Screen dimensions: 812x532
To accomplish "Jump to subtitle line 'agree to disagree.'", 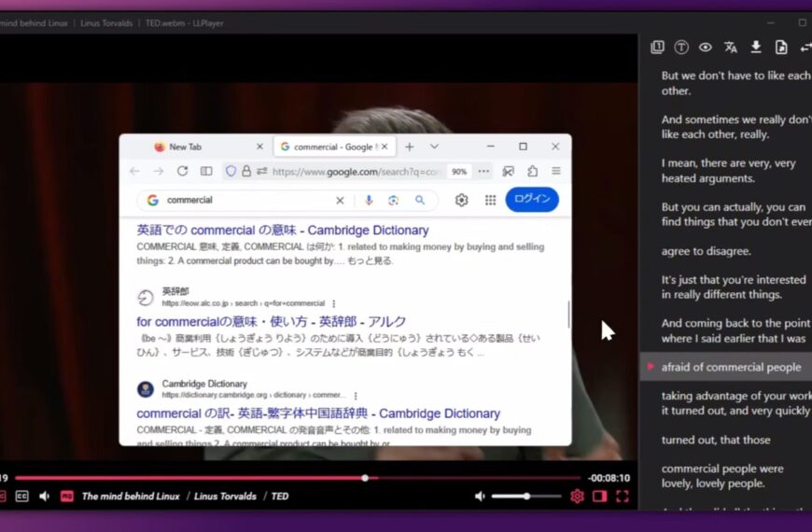I will point(706,251).
